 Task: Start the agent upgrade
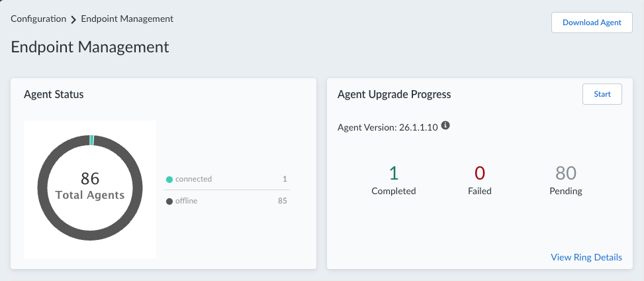click(x=602, y=94)
